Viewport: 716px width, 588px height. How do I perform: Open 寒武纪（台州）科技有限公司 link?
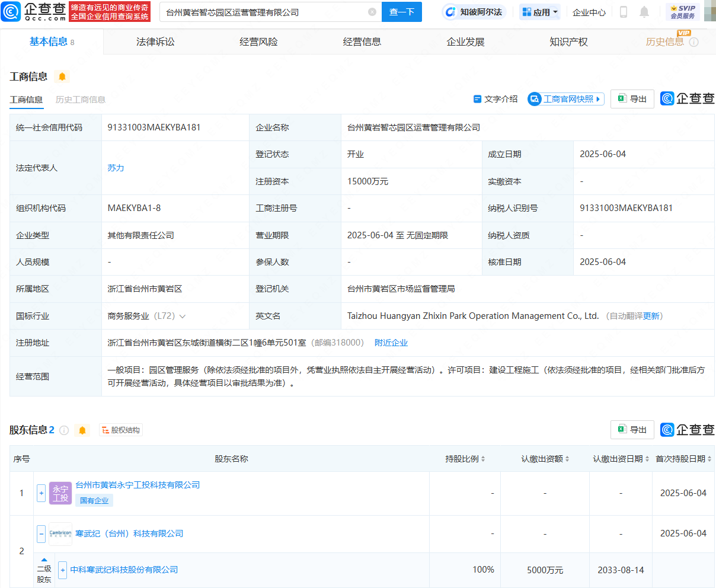(x=129, y=533)
